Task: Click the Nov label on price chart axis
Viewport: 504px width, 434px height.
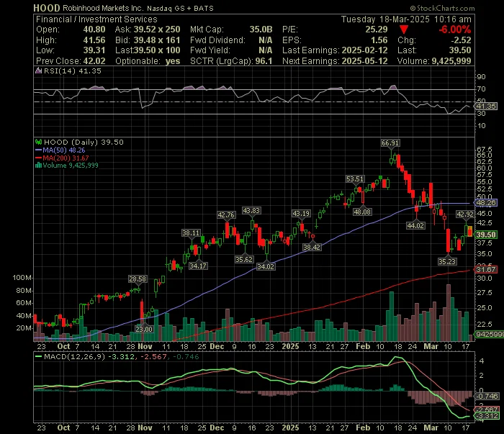Action: tap(145, 346)
